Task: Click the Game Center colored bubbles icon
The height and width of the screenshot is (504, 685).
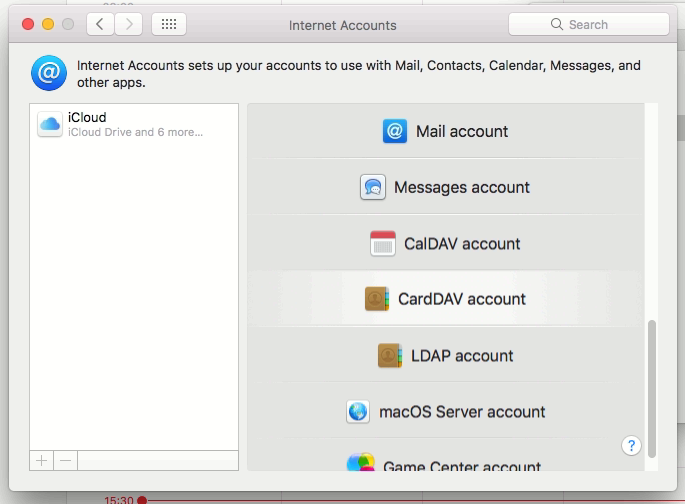Action: point(361,462)
